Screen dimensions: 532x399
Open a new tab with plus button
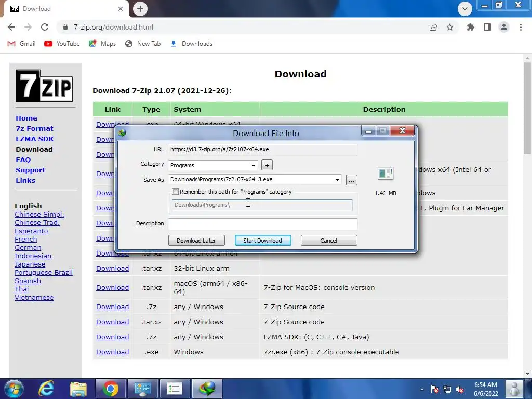point(140,9)
